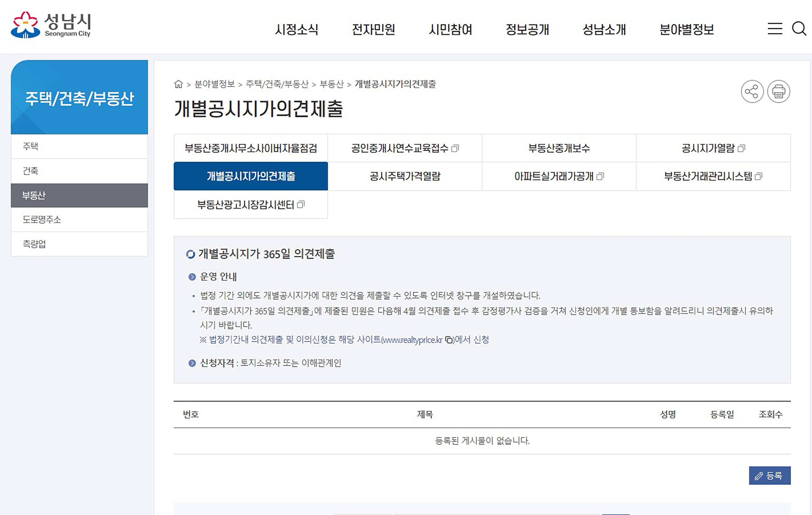Select 주택 in left sidebar
The height and width of the screenshot is (515, 812).
30,147
